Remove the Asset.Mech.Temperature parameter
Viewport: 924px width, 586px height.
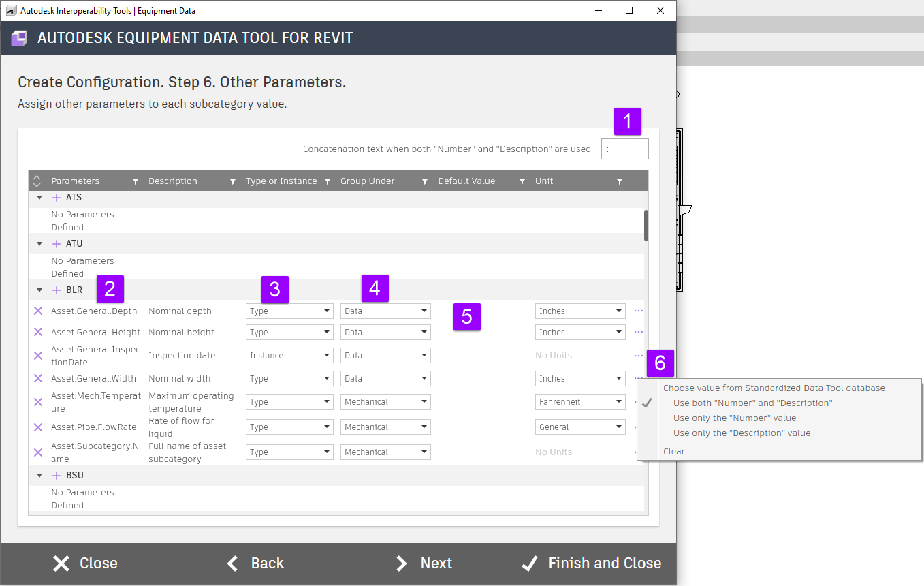[x=39, y=402]
